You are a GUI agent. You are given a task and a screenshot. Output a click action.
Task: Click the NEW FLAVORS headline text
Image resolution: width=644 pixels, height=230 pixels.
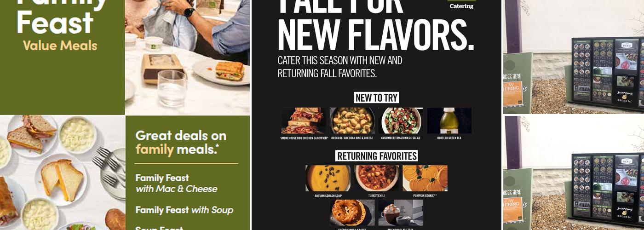coord(376,36)
